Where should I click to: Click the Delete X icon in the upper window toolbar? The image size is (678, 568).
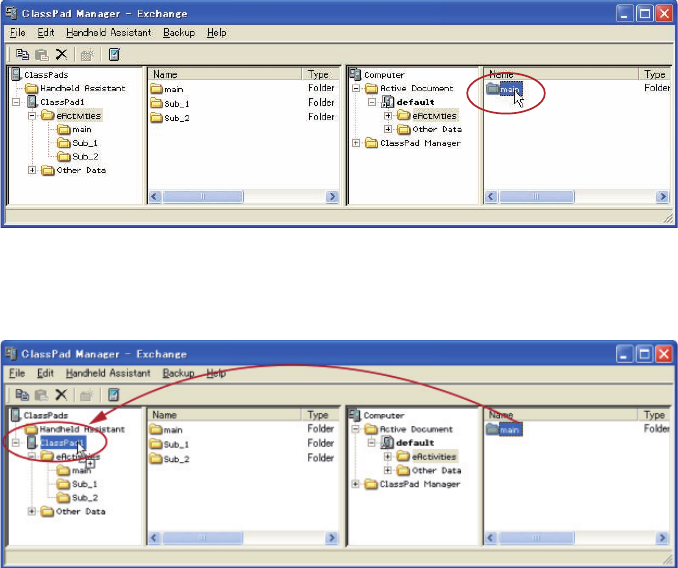click(x=61, y=54)
